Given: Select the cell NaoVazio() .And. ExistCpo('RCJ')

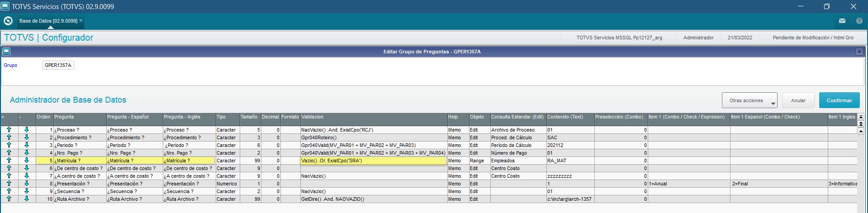Looking at the screenshot, I should tap(374, 130).
